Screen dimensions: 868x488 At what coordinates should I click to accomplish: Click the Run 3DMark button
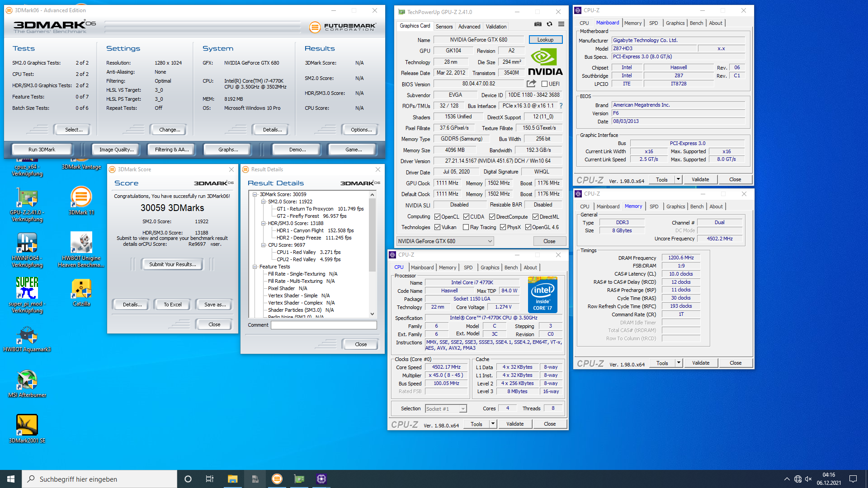point(42,150)
